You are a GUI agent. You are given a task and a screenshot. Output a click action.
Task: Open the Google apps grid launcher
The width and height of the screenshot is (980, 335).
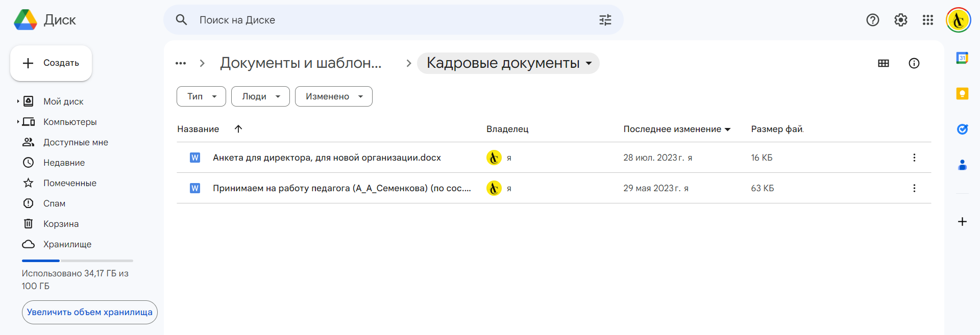coord(928,20)
